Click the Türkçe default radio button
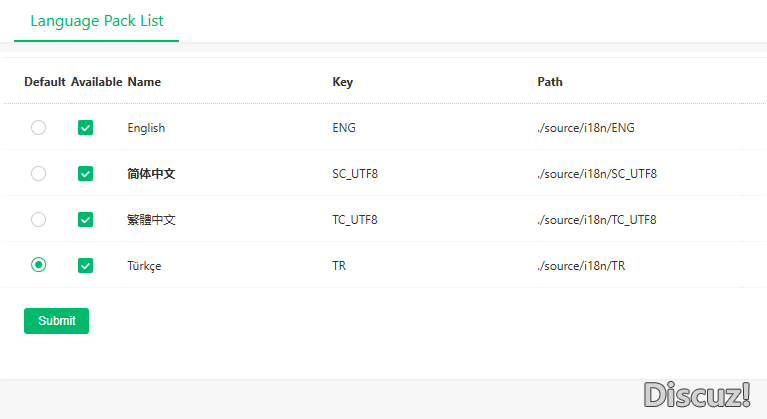 38,265
